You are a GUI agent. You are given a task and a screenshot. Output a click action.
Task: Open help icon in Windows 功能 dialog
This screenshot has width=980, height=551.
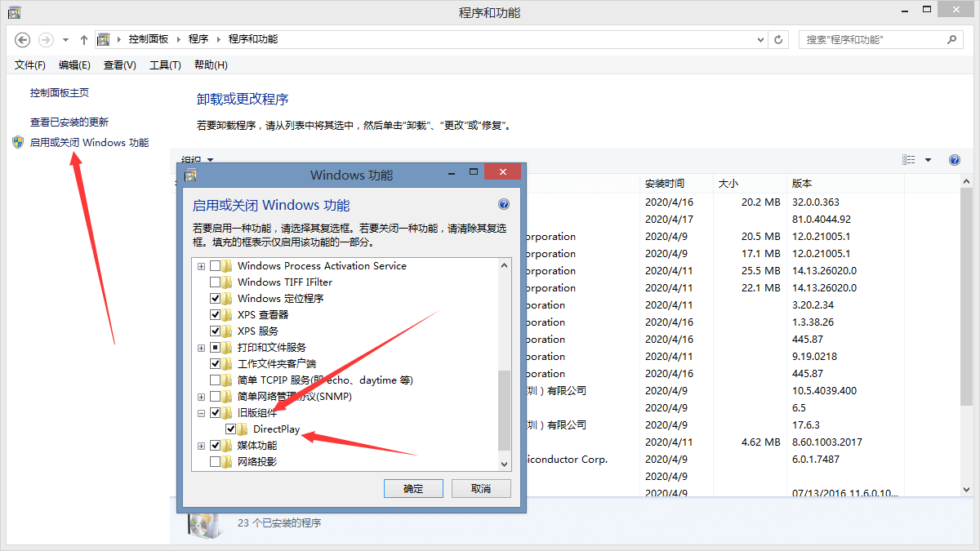tap(503, 205)
